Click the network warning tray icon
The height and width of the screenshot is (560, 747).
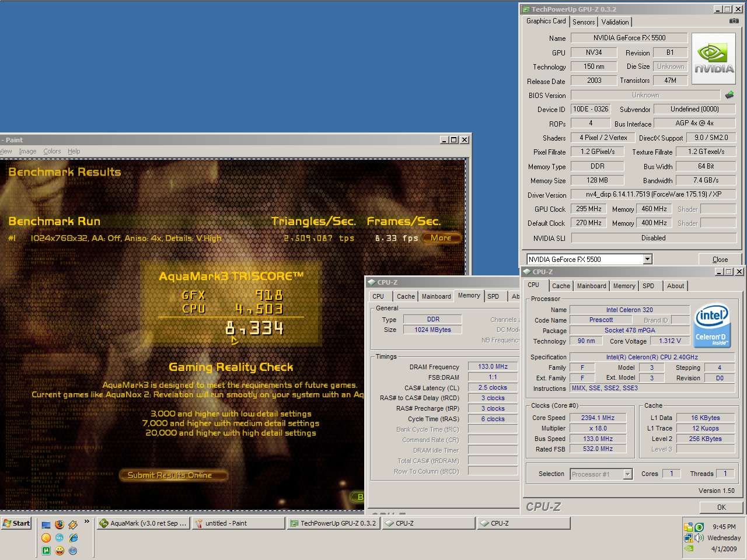tap(689, 537)
